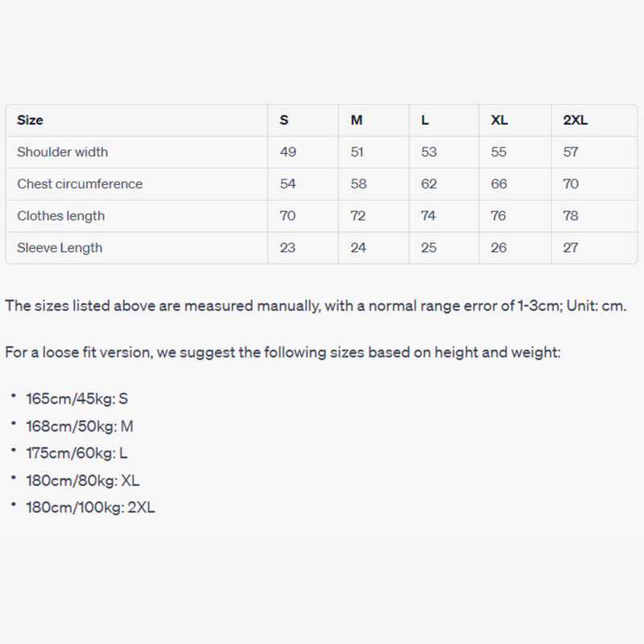Click the Size column header cell
The height and width of the screenshot is (644, 644).
(31, 120)
